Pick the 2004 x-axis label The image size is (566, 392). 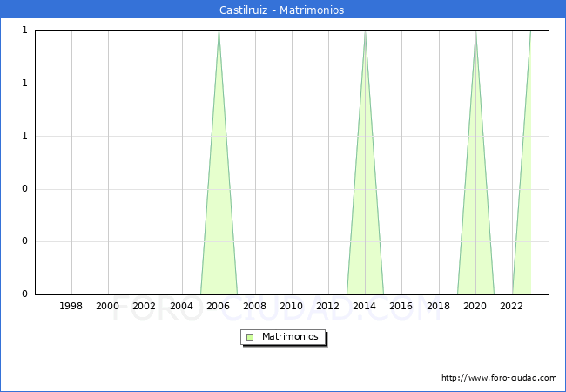181,306
